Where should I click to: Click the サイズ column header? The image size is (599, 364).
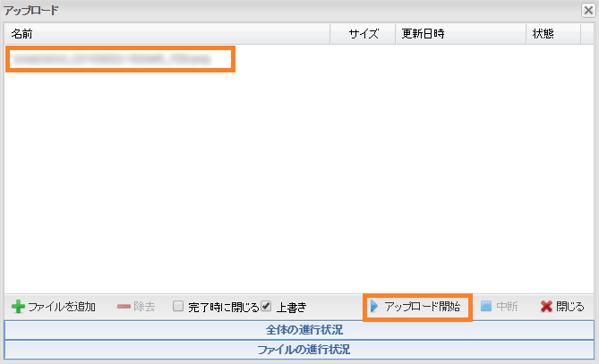coord(363,34)
